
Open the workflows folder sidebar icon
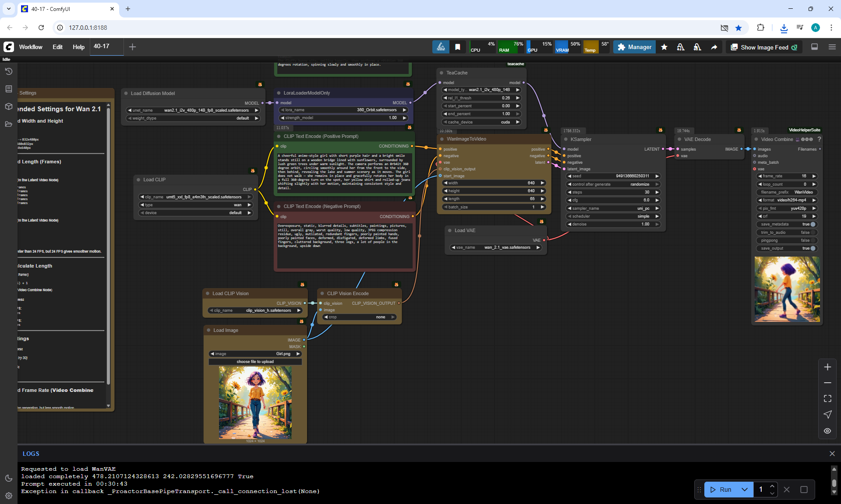click(8, 124)
